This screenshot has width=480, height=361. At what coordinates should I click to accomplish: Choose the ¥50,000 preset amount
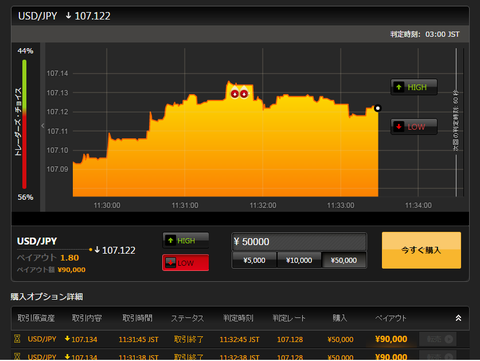click(x=344, y=260)
